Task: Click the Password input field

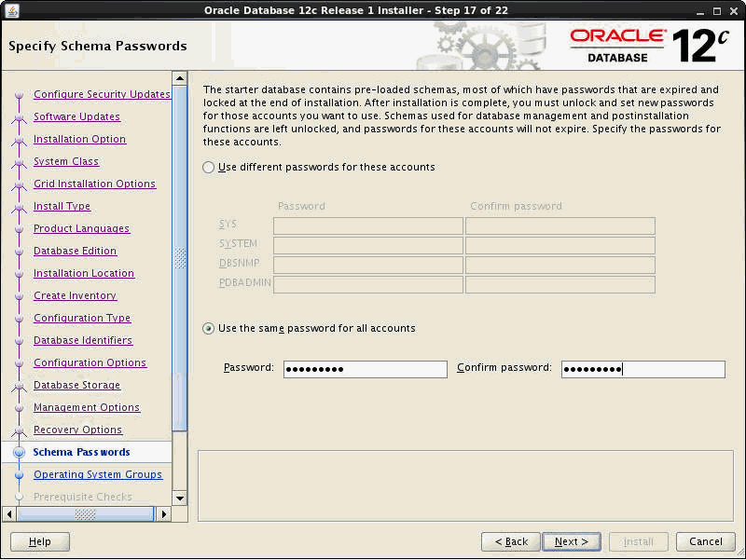Action: click(365, 368)
